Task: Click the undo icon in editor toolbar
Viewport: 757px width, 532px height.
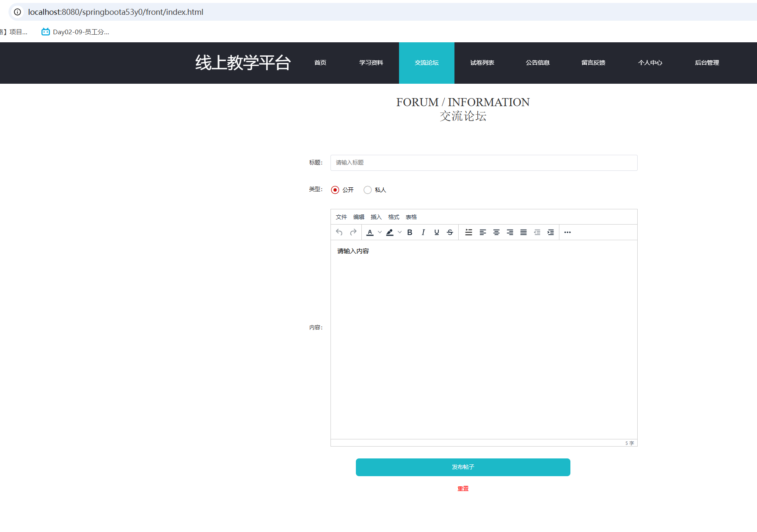Action: [x=339, y=232]
